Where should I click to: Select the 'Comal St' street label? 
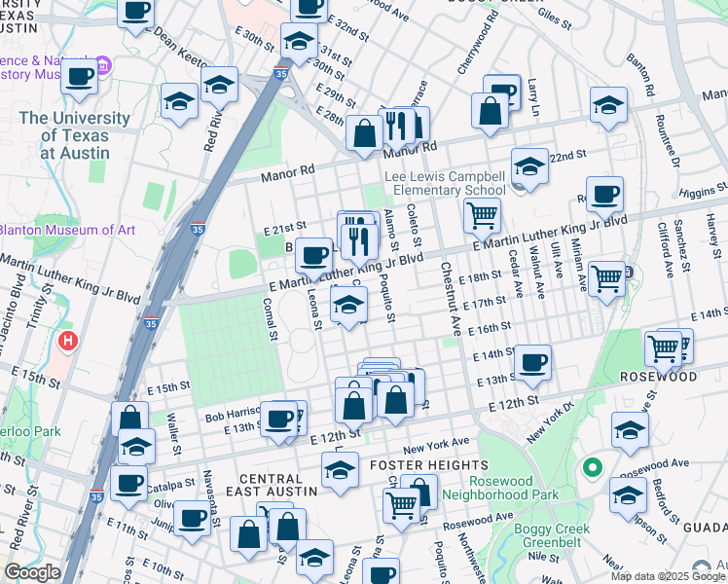point(271,319)
